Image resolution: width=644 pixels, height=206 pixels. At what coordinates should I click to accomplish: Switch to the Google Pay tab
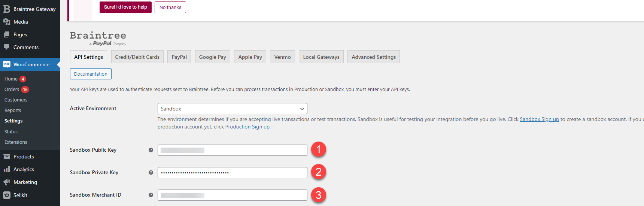(x=213, y=57)
